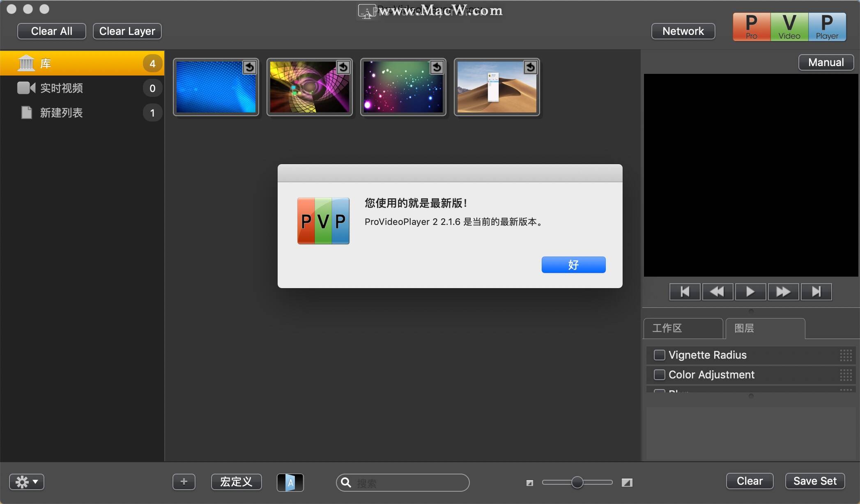Click the plus button to add media
This screenshot has width=860, height=504.
click(x=184, y=482)
